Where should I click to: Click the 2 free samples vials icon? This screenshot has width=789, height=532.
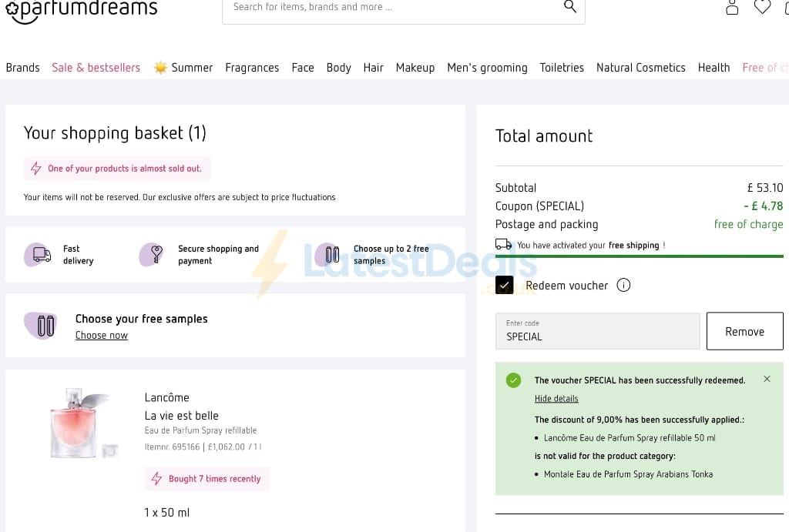tap(328, 254)
